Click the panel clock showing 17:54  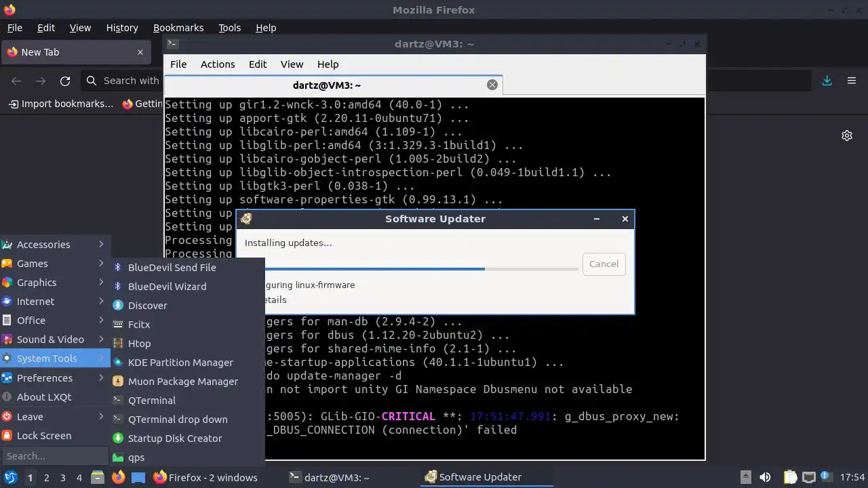click(x=852, y=478)
